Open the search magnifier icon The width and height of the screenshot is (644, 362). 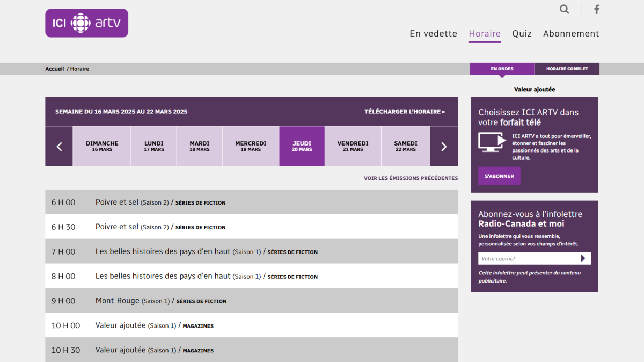564,9
